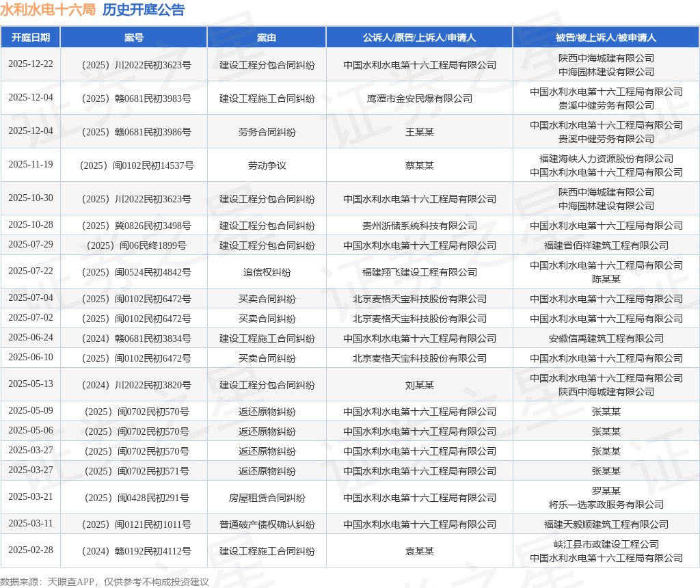Click the 房屋租赁合同纠纷 cause cell
Screen dimensions: 700x588
click(267, 498)
